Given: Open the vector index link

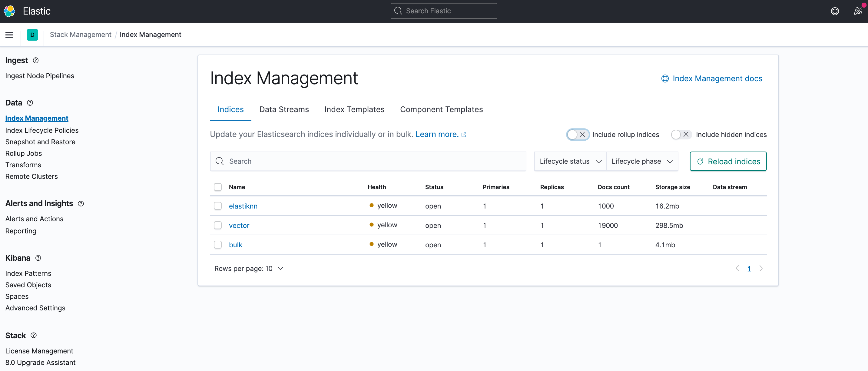Looking at the screenshot, I should click(x=239, y=226).
